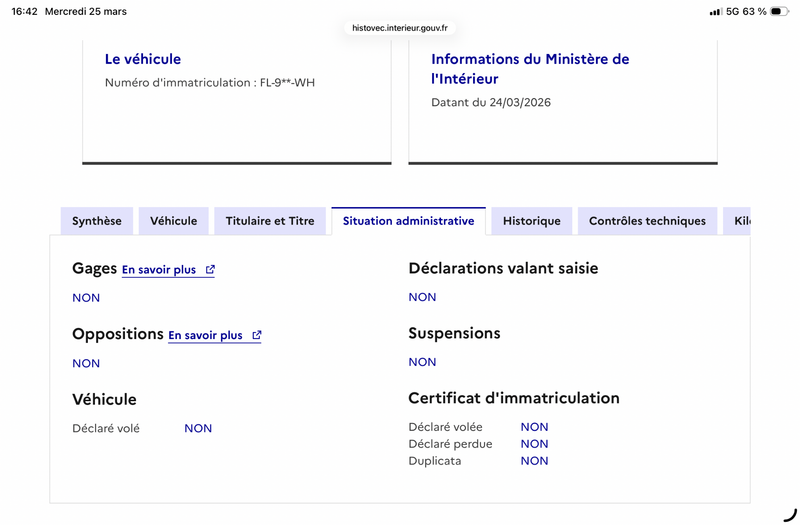This screenshot has height=525, width=800.
Task: Open the Gages "En savoir plus" link
Action: [159, 270]
